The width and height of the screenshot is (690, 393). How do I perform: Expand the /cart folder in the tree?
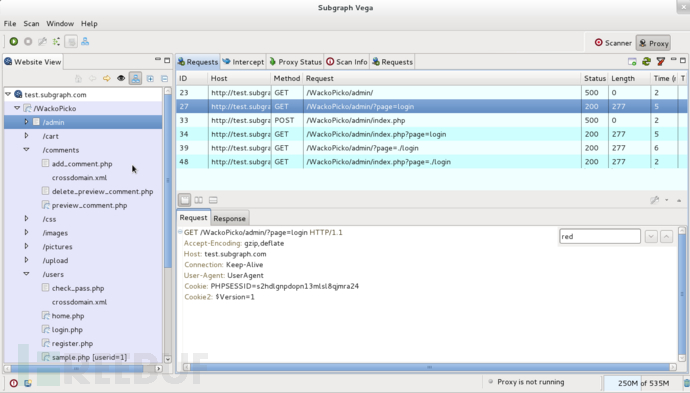click(26, 136)
